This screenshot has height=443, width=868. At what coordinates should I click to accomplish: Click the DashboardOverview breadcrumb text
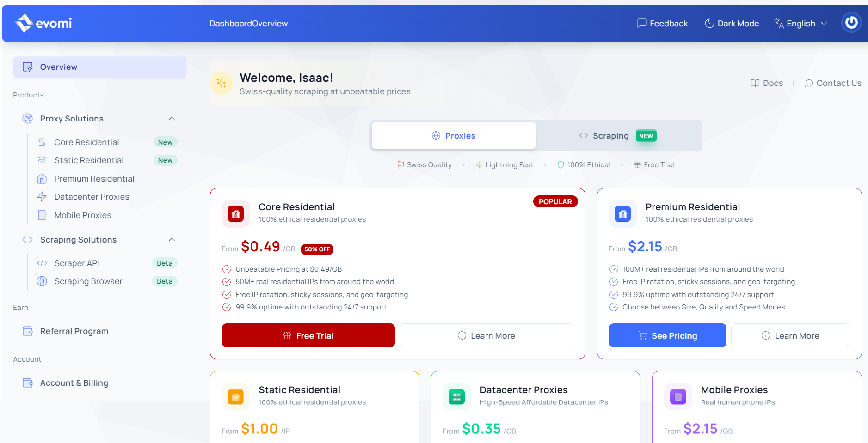(x=248, y=24)
